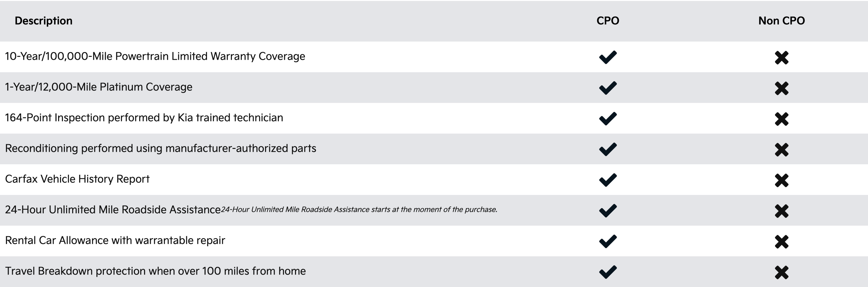Click Non CPO cross for Platinum Coverage

pyautogui.click(x=781, y=88)
